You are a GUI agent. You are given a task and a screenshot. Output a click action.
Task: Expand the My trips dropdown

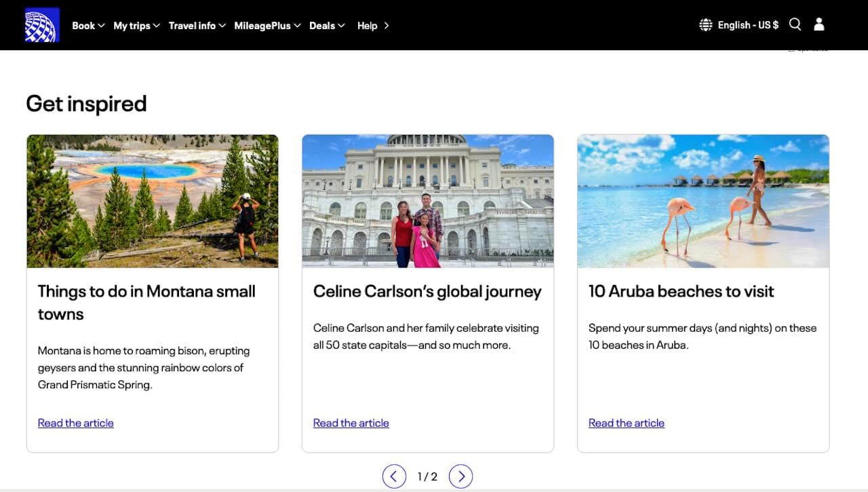[x=136, y=26]
